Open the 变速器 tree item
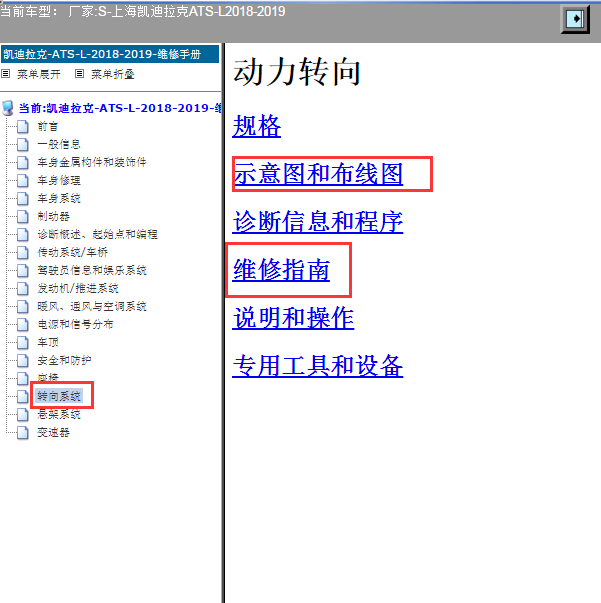This screenshot has width=601, height=603. point(53,432)
